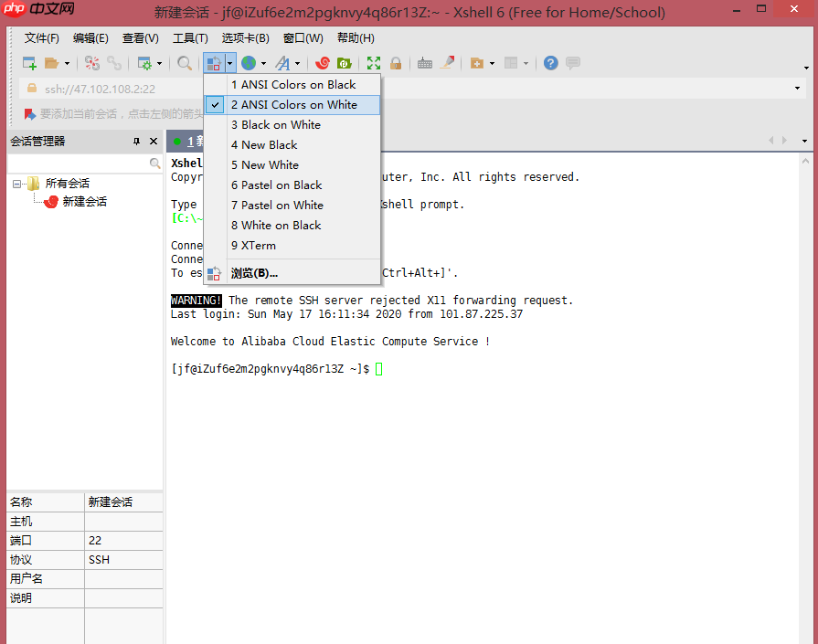This screenshot has width=818, height=644.
Task: Click the tab scroll left arrow
Action: click(771, 141)
